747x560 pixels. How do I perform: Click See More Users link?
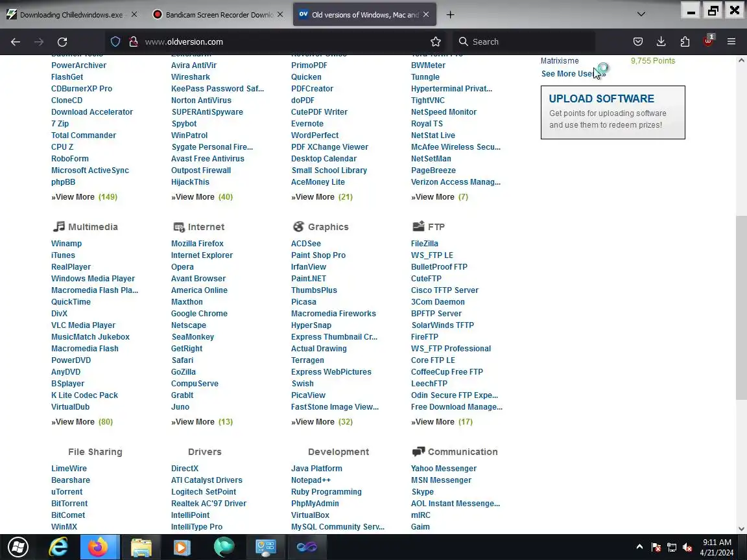point(574,74)
